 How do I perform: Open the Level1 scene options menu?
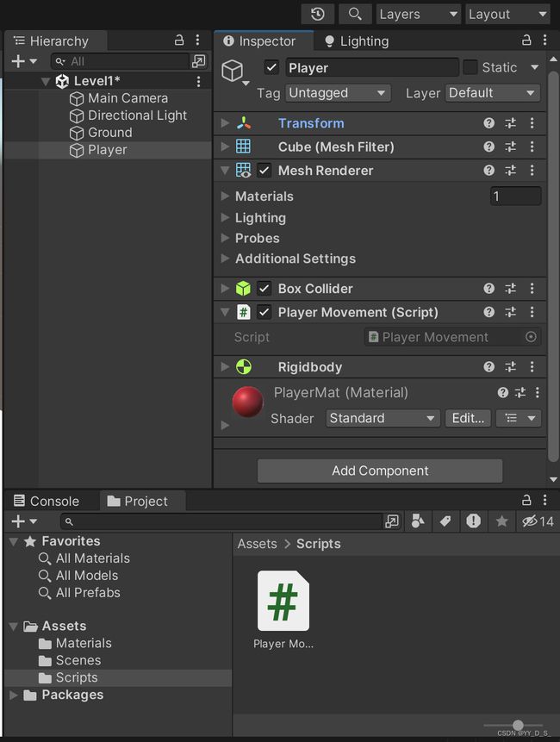coord(199,81)
